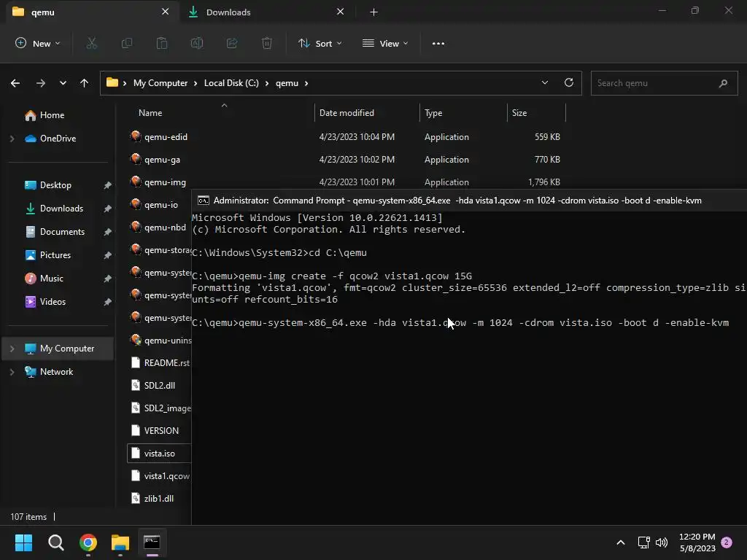747x560 pixels.
Task: Click the qemu-io application icon
Action: point(135,205)
